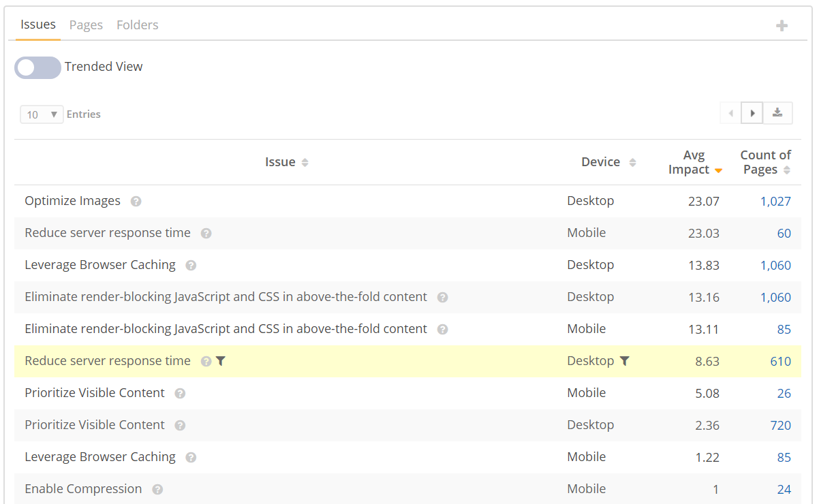The image size is (819, 504).
Task: Open the 24 pages count link
Action: [x=784, y=490]
